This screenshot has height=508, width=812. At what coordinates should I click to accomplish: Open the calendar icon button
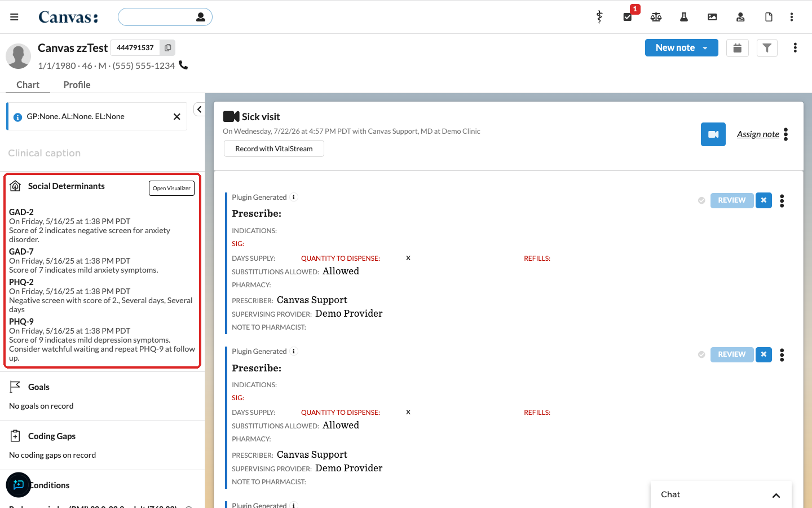[x=738, y=48]
